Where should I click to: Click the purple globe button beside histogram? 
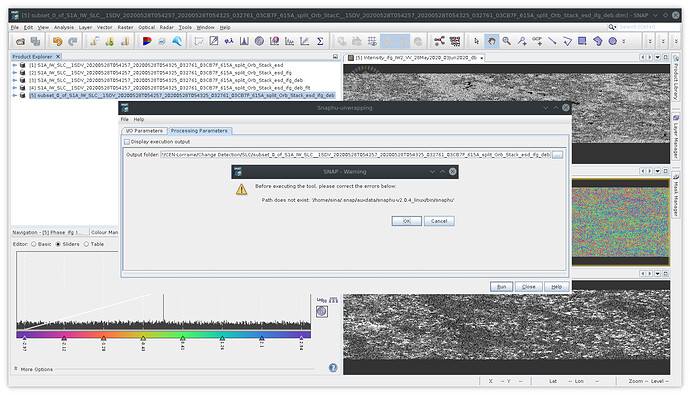pos(322,311)
